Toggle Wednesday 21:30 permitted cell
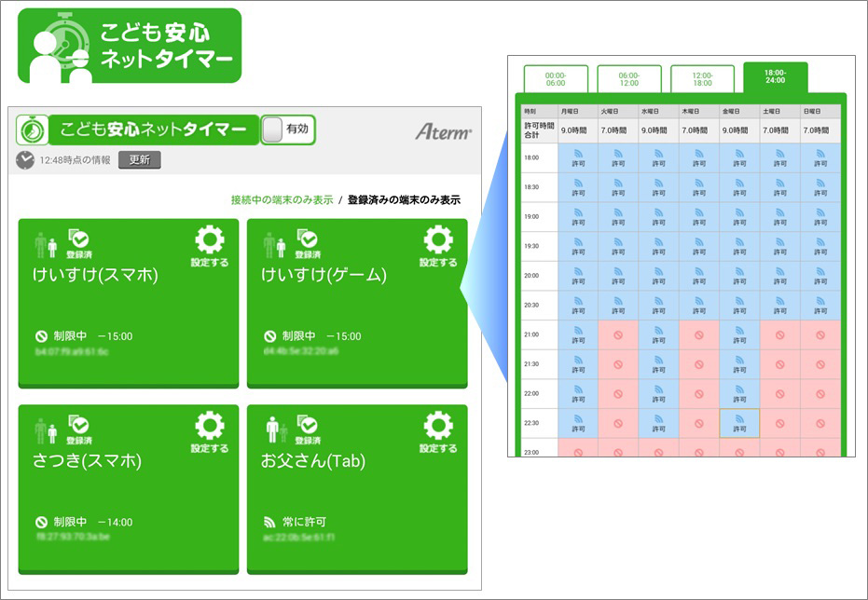Image resolution: width=868 pixels, height=600 pixels. (x=659, y=364)
